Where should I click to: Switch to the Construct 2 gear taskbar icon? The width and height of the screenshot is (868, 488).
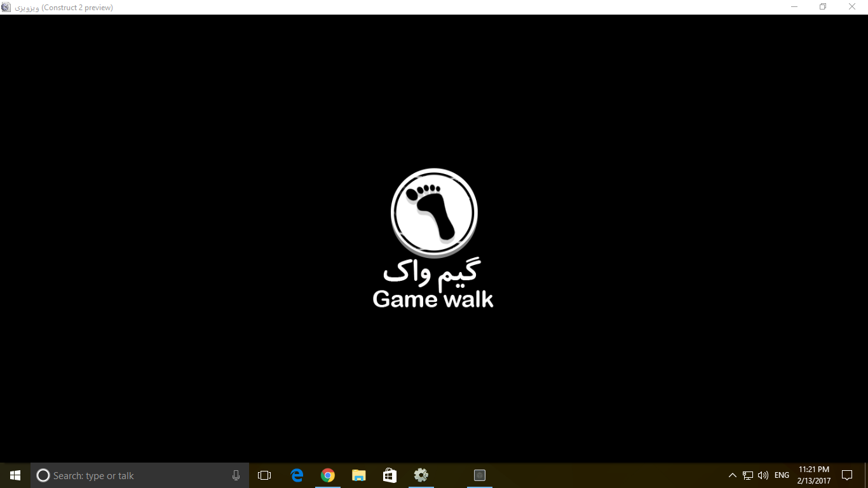pyautogui.click(x=421, y=475)
